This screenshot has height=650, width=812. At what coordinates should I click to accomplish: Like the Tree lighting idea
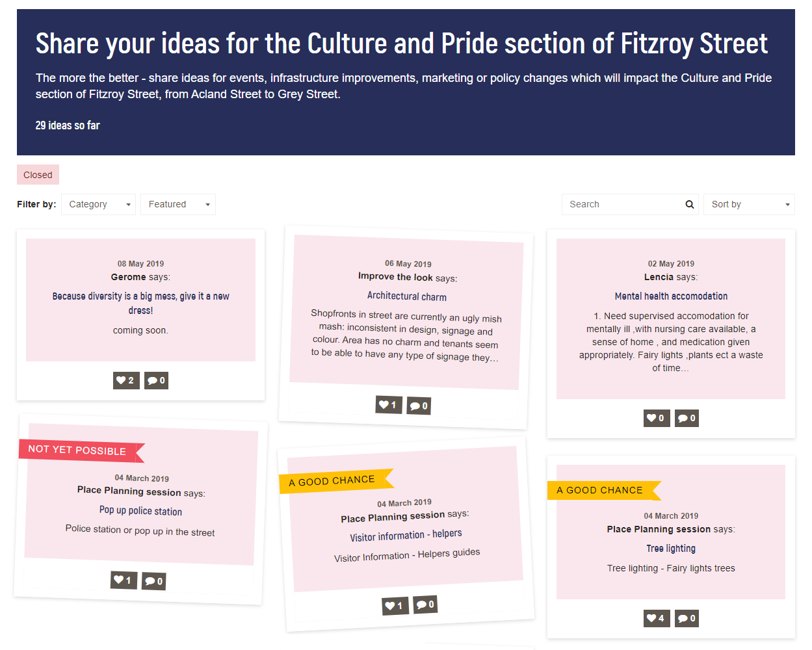(657, 618)
